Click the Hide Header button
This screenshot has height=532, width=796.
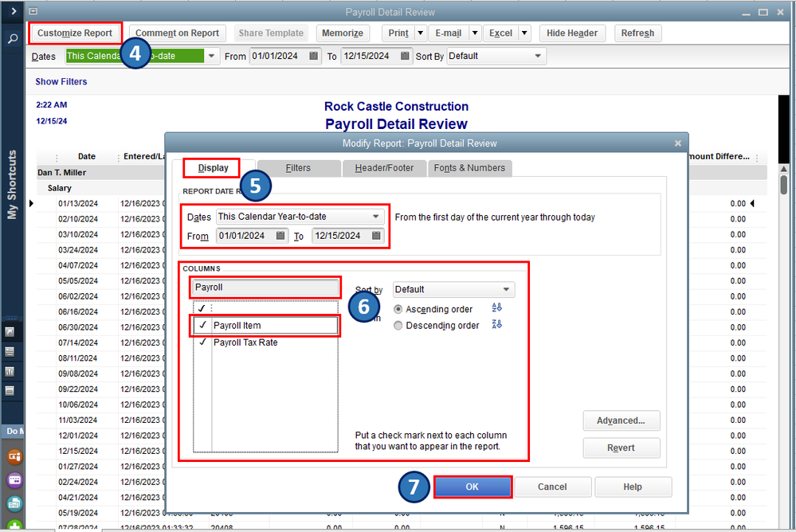point(572,33)
